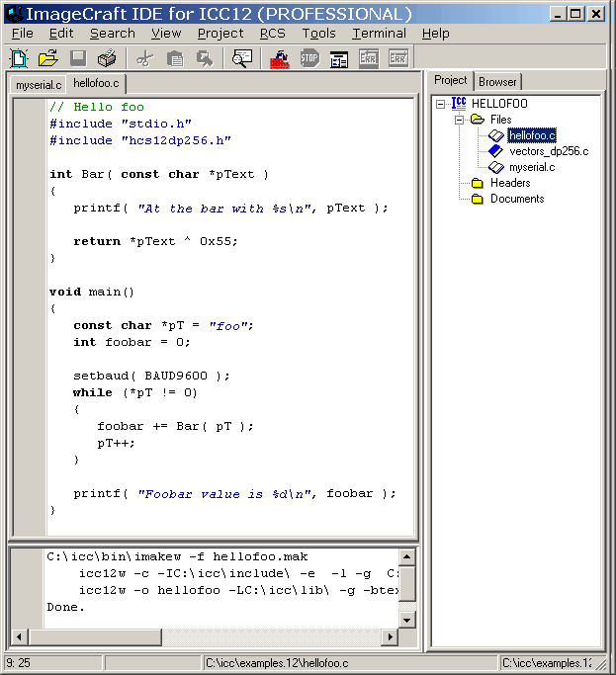This screenshot has width=616, height=675.
Task: Open the Edit menu
Action: tap(61, 34)
